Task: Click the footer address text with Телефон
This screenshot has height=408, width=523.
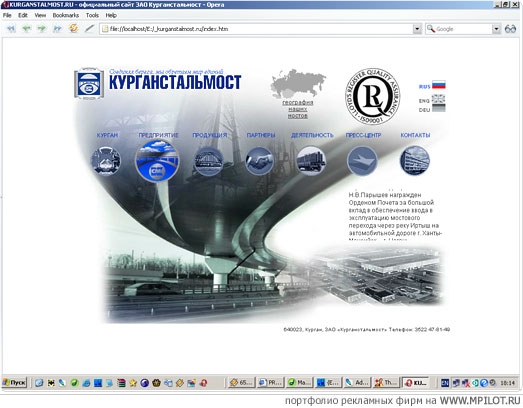Action: [367, 330]
